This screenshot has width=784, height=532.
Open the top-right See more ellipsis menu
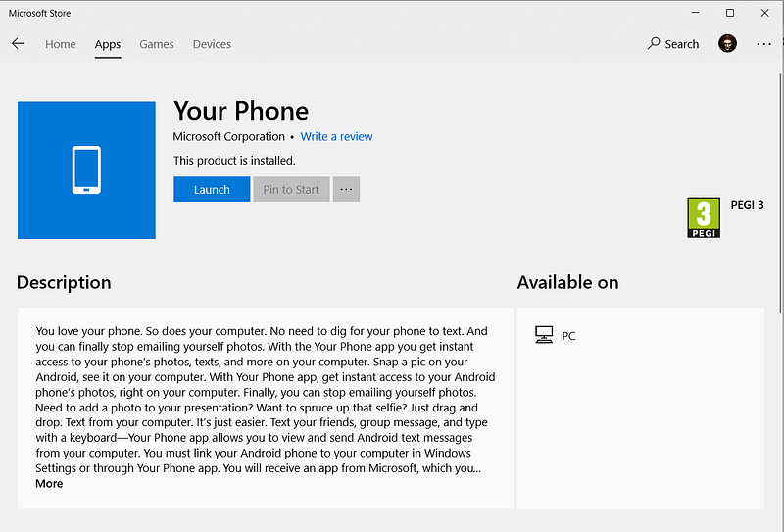click(763, 44)
